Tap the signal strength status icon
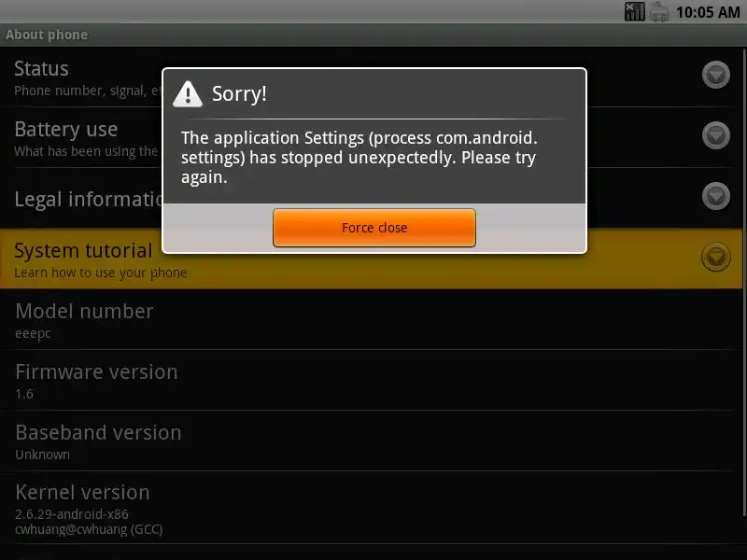 635,11
